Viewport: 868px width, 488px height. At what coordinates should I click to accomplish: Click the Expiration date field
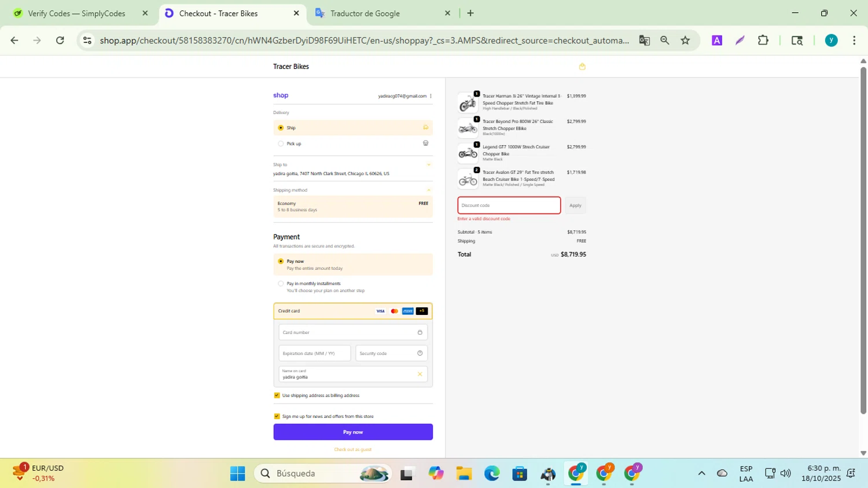tap(315, 353)
